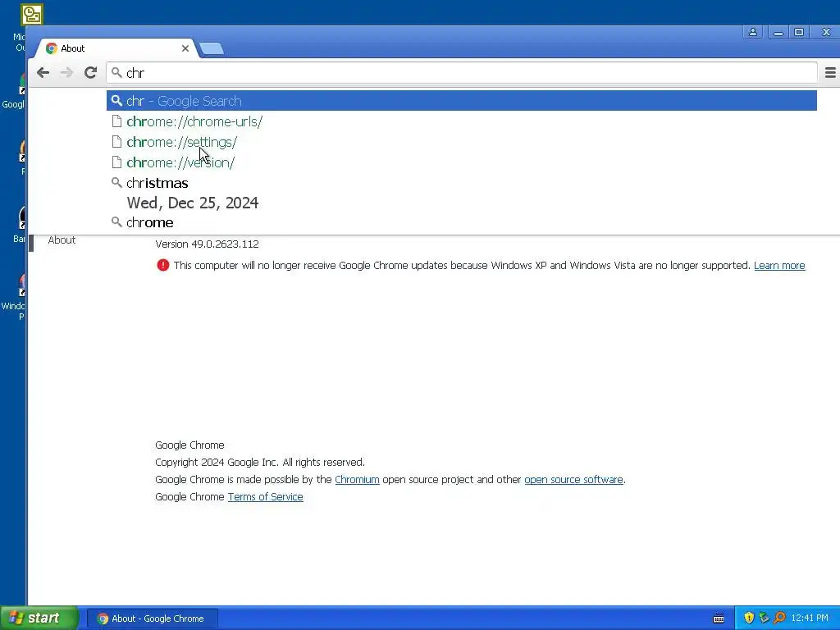Click the page icon beside chrome://version/
The width and height of the screenshot is (840, 630).
pyautogui.click(x=116, y=162)
